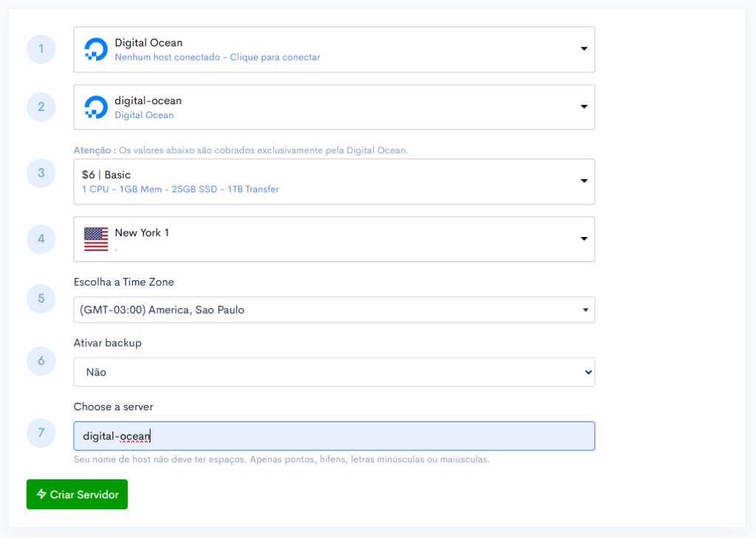
Task: Click the digital-ocean host logo icon
Action: pos(96,107)
